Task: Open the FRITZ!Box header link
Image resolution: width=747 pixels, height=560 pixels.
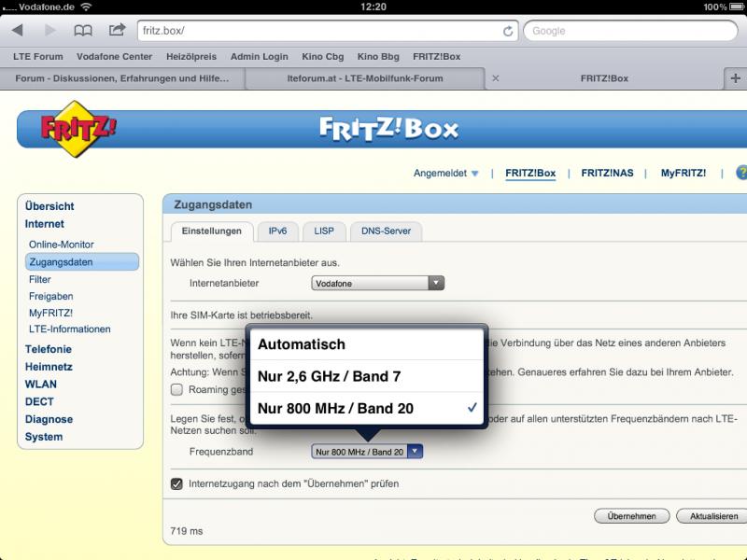Action: pos(530,174)
